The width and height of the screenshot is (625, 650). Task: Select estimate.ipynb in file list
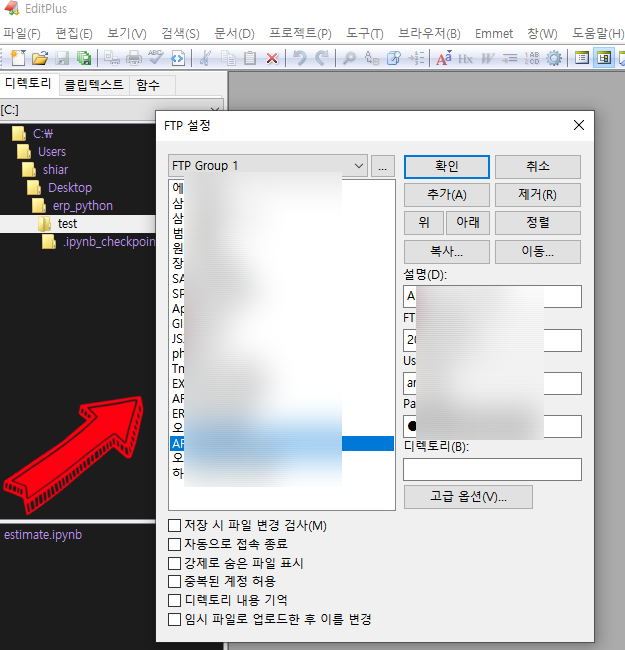(43, 535)
